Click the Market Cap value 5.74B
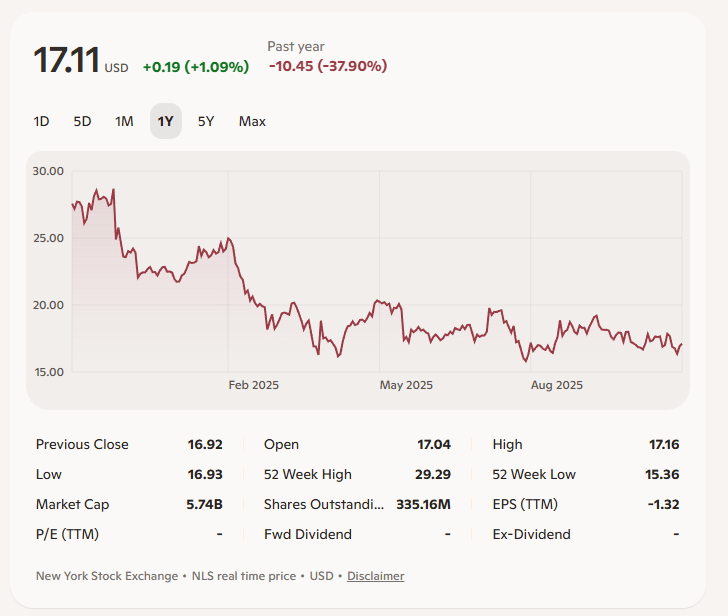This screenshot has width=728, height=616. point(204,504)
